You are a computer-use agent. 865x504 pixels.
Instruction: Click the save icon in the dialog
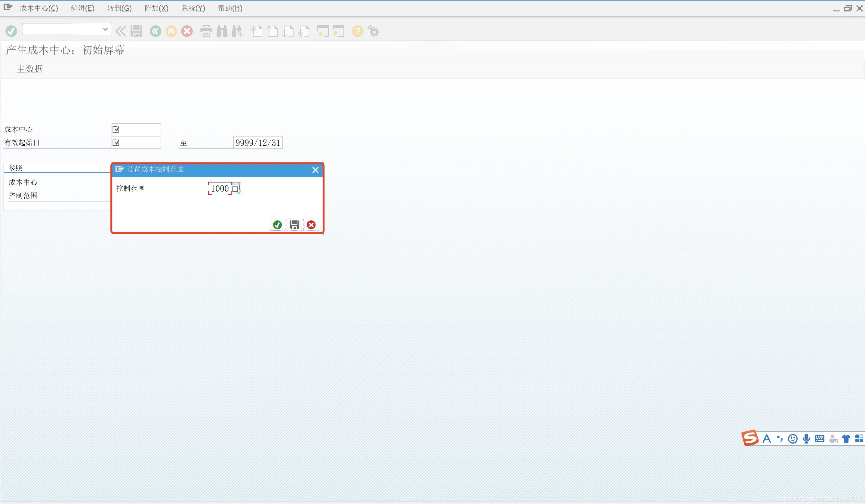[294, 225]
